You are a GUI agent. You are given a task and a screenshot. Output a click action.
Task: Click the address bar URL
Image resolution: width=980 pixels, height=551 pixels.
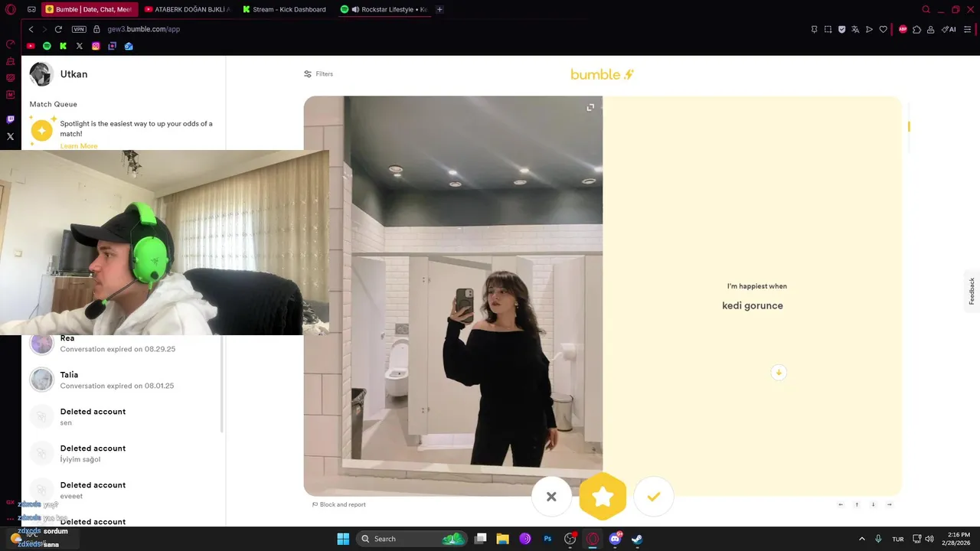click(x=144, y=29)
